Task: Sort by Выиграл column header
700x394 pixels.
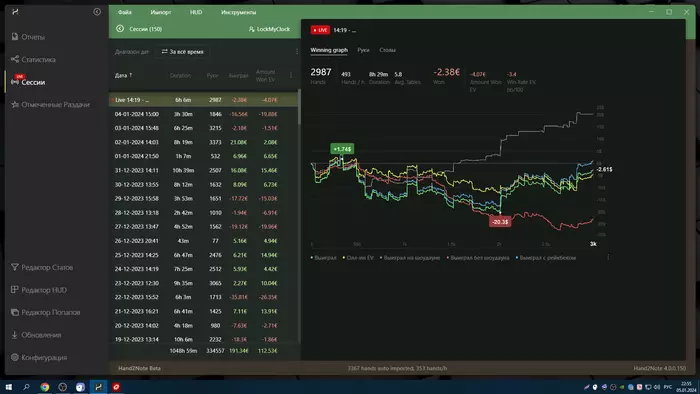Action: pos(238,75)
